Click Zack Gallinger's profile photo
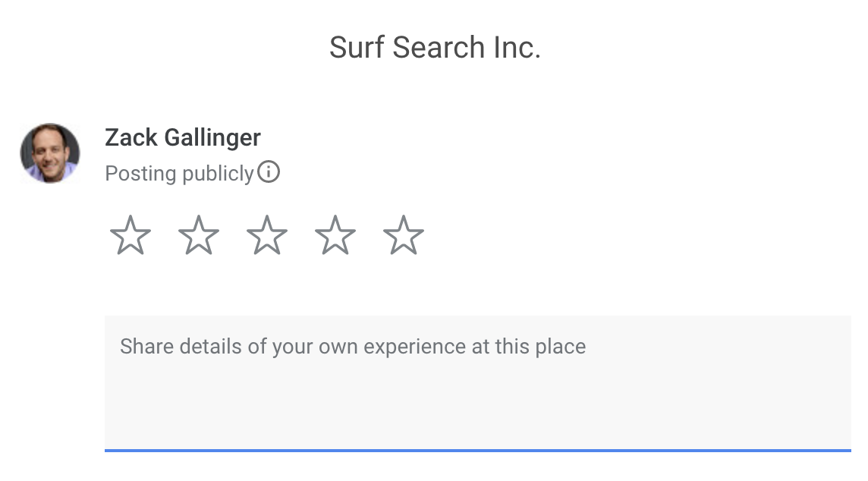 pyautogui.click(x=50, y=152)
